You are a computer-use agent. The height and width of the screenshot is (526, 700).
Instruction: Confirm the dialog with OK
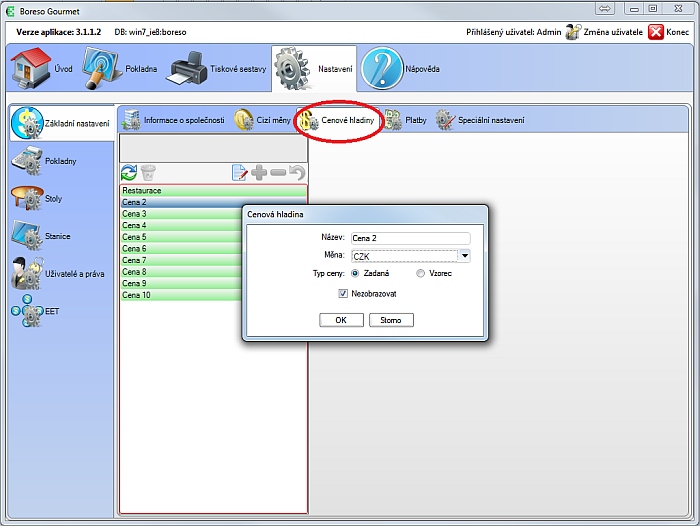341,320
